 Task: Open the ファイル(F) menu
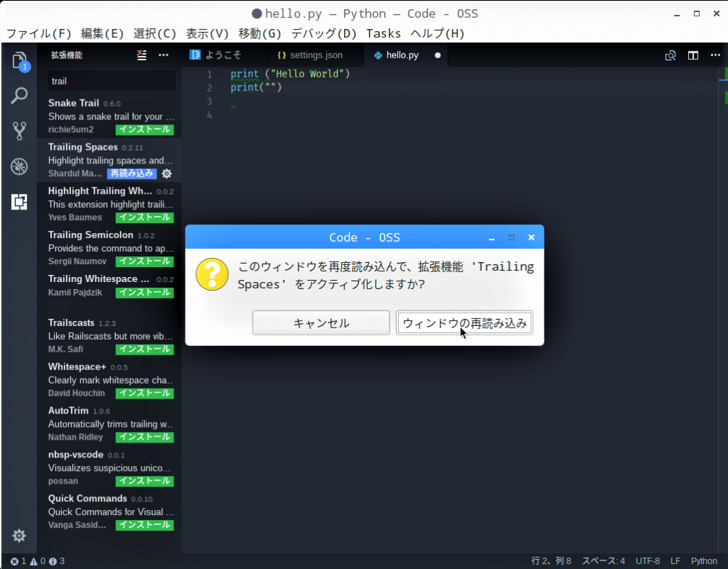39,33
